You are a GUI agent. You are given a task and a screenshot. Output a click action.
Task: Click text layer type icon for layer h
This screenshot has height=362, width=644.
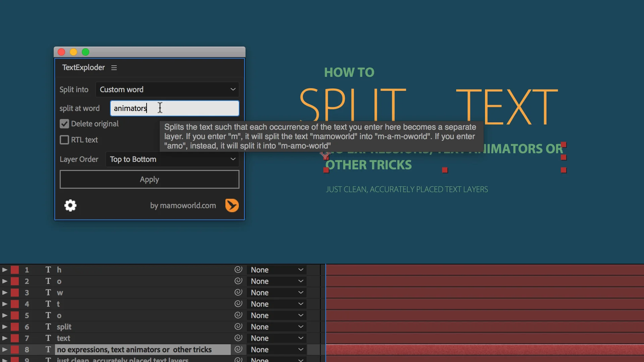48,269
